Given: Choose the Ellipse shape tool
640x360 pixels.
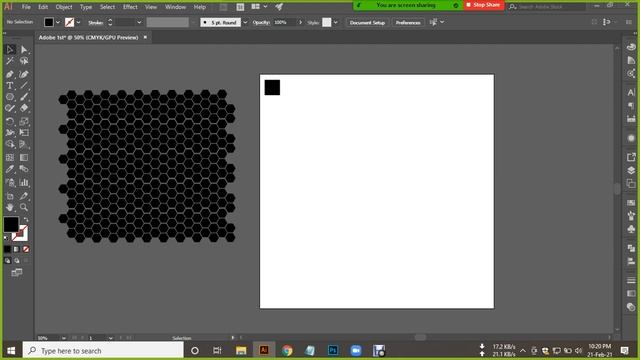Looking at the screenshot, I should point(10,97).
